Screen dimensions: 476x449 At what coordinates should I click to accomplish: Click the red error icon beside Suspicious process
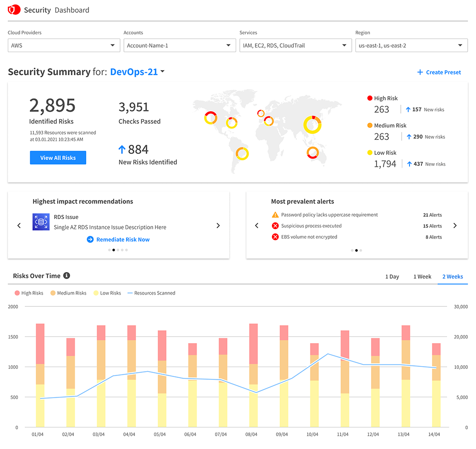coord(275,226)
